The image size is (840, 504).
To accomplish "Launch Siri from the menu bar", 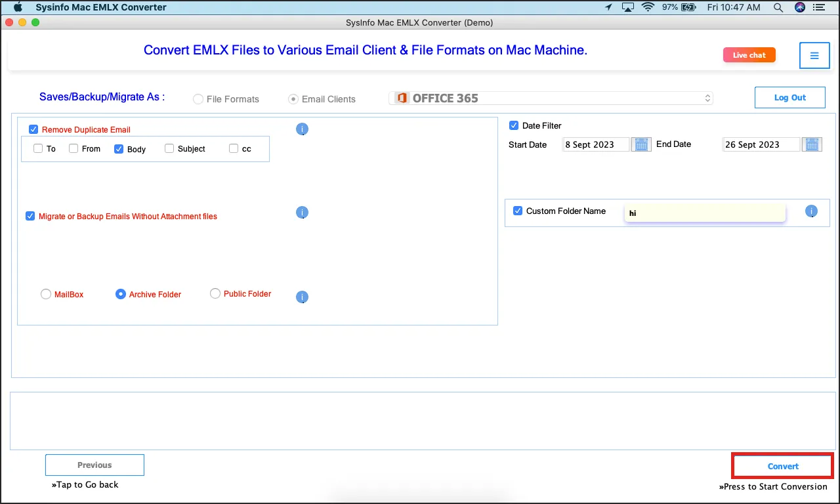I will 800,7.
